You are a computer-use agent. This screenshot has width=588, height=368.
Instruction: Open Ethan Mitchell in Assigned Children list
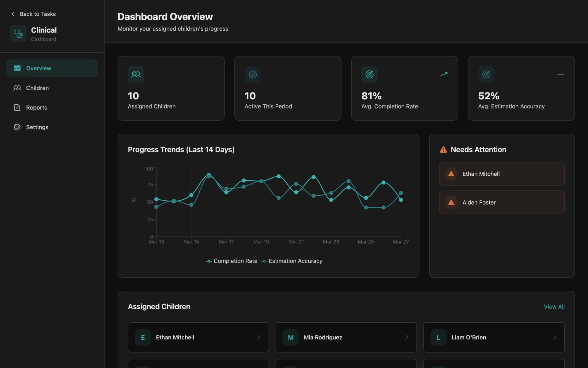198,337
